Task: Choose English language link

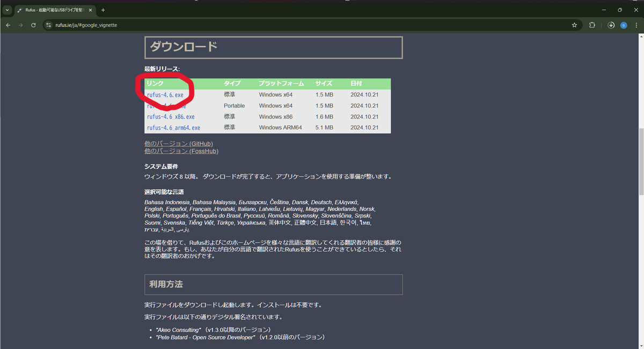Action: 153,208
